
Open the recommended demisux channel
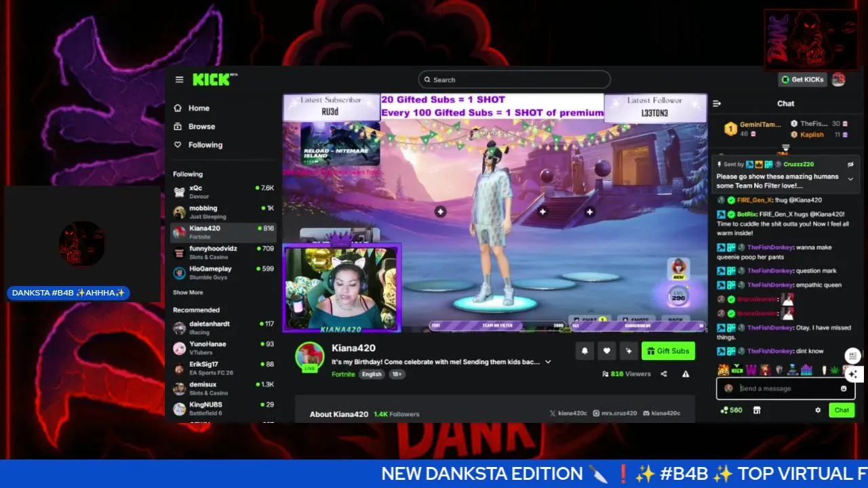pyautogui.click(x=223, y=389)
